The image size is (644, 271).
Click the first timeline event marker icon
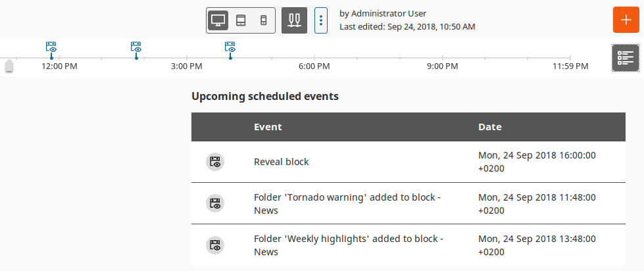pos(51,47)
